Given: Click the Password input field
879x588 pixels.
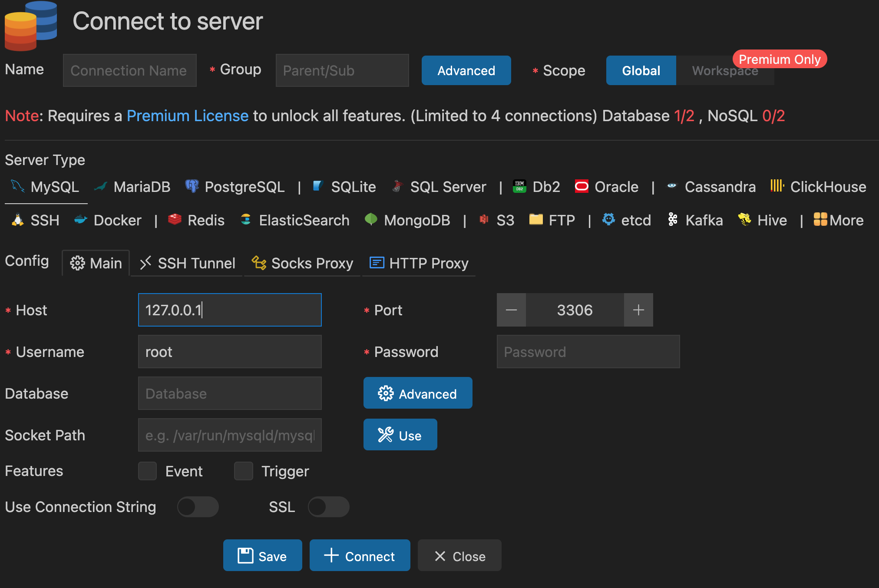Looking at the screenshot, I should (588, 352).
